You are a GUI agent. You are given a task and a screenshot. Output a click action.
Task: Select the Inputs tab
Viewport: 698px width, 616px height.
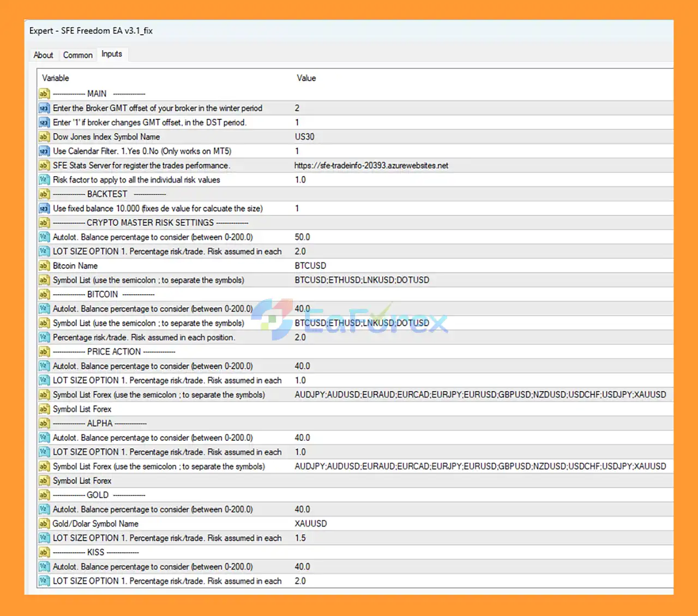[112, 54]
